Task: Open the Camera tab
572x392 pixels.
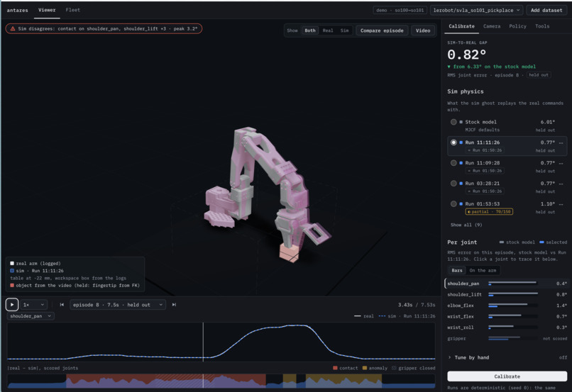Action: [492, 26]
